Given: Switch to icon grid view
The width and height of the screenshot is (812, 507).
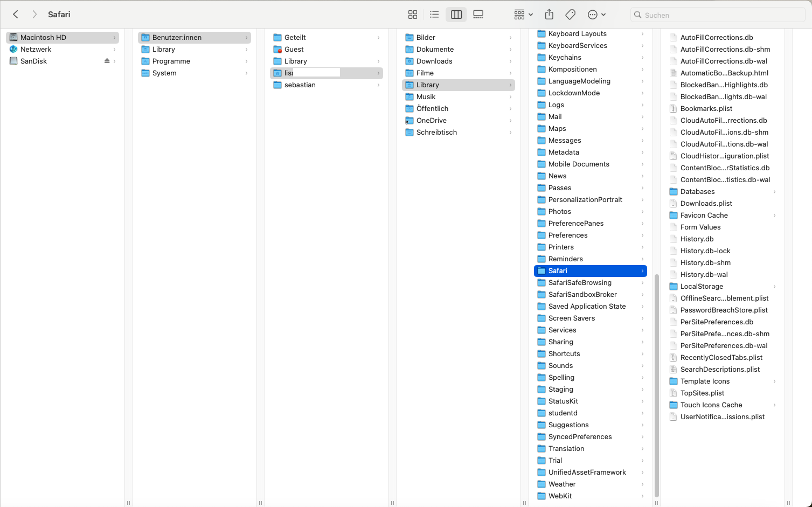Looking at the screenshot, I should tap(413, 15).
